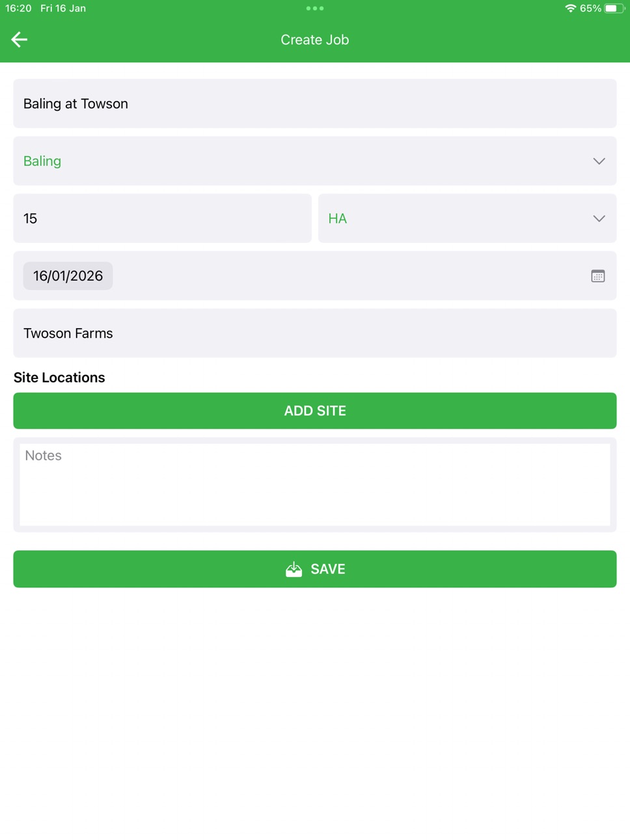Screen dimensions: 630x840
Task: Click the save tray icon
Action: pyautogui.click(x=294, y=569)
